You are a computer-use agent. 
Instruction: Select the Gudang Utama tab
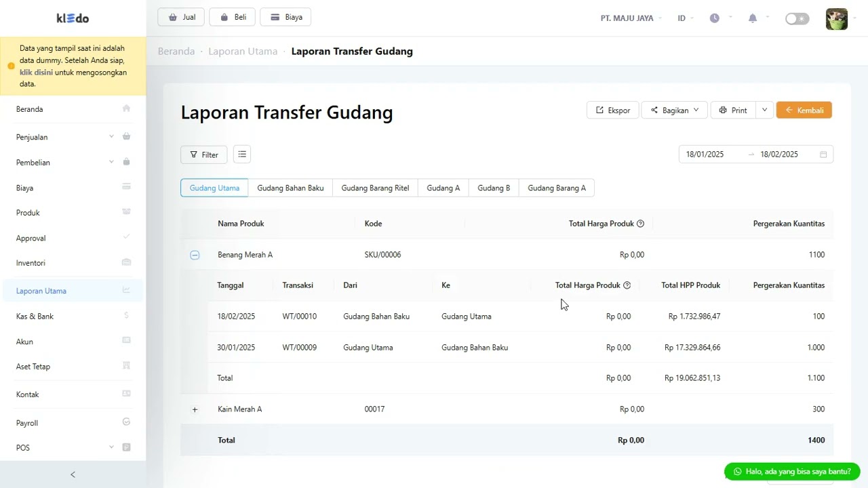[214, 188]
